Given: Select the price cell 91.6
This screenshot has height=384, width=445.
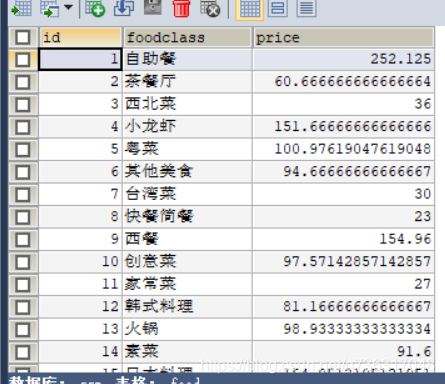Looking at the screenshot, I should (x=343, y=352).
